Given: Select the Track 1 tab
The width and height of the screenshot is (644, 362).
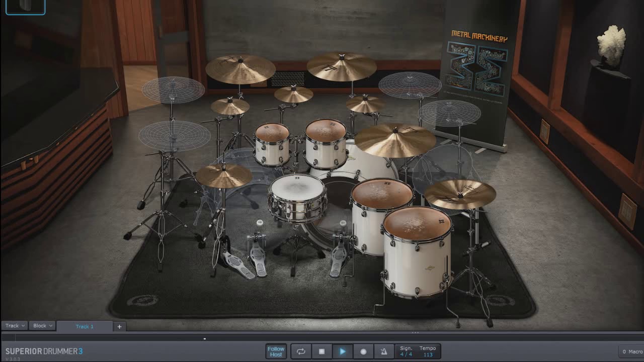Looking at the screenshot, I should click(85, 326).
